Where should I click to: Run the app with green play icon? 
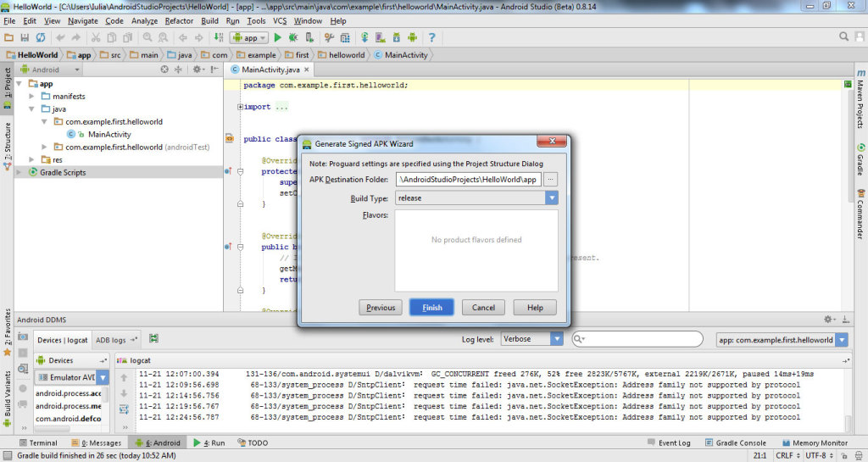coord(278,37)
